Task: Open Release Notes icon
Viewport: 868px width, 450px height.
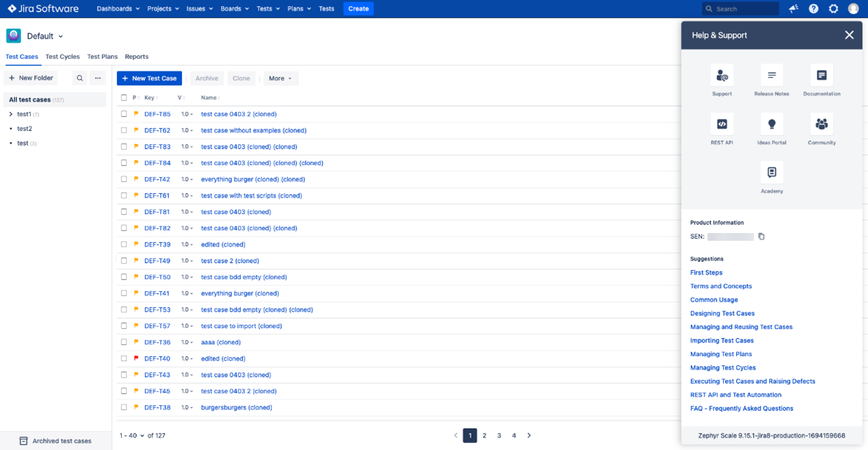Action: click(771, 76)
